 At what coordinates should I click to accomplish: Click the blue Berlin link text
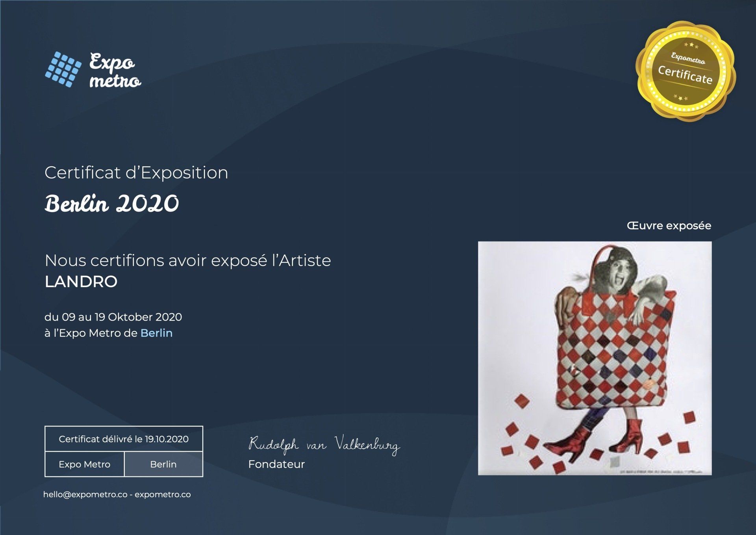[156, 333]
